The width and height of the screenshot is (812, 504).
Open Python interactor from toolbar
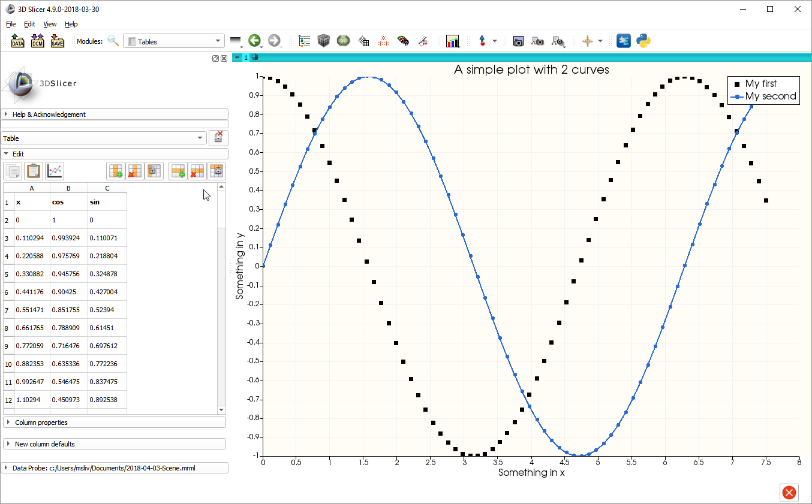[643, 41]
